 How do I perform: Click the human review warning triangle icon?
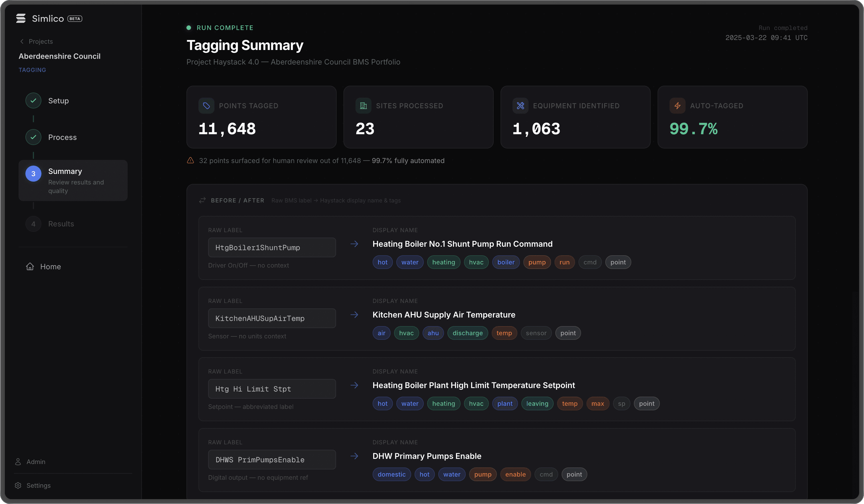(x=190, y=160)
